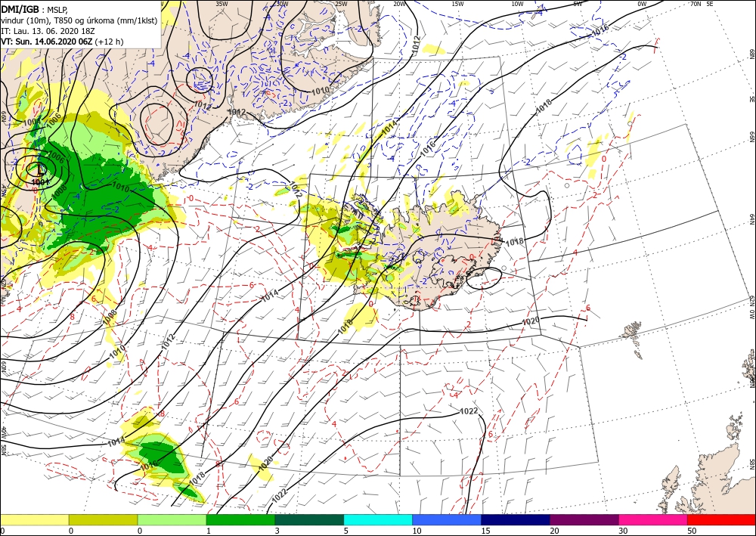Click legend threshold value '20'
The width and height of the screenshot is (756, 536).
click(554, 531)
